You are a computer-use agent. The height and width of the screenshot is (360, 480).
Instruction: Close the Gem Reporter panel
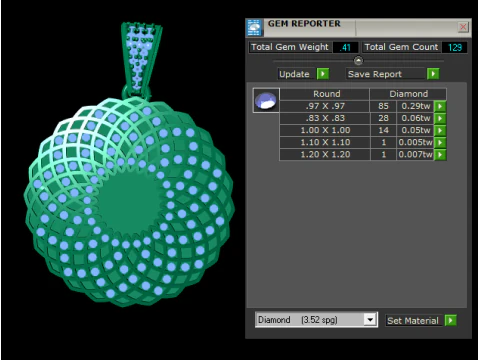click(x=463, y=27)
